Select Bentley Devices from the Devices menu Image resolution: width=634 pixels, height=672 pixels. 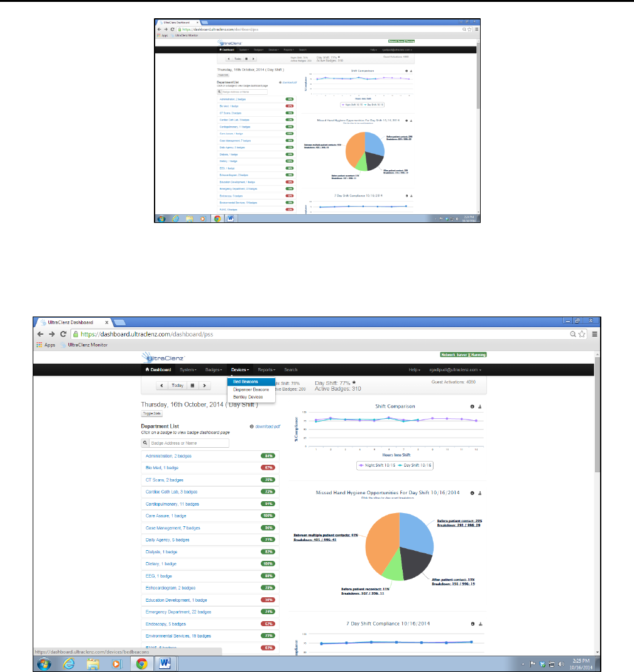point(251,398)
